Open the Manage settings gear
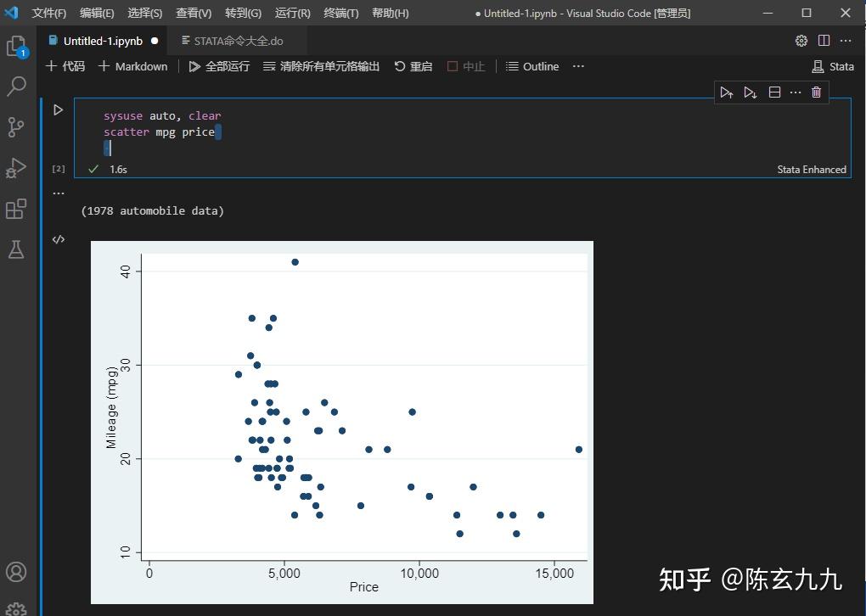Image resolution: width=866 pixels, height=616 pixels. (801, 40)
